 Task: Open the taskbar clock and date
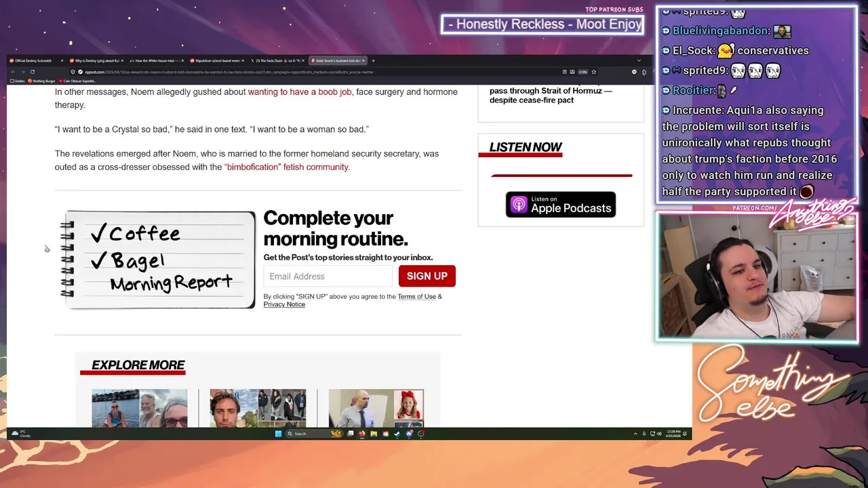[x=673, y=434]
